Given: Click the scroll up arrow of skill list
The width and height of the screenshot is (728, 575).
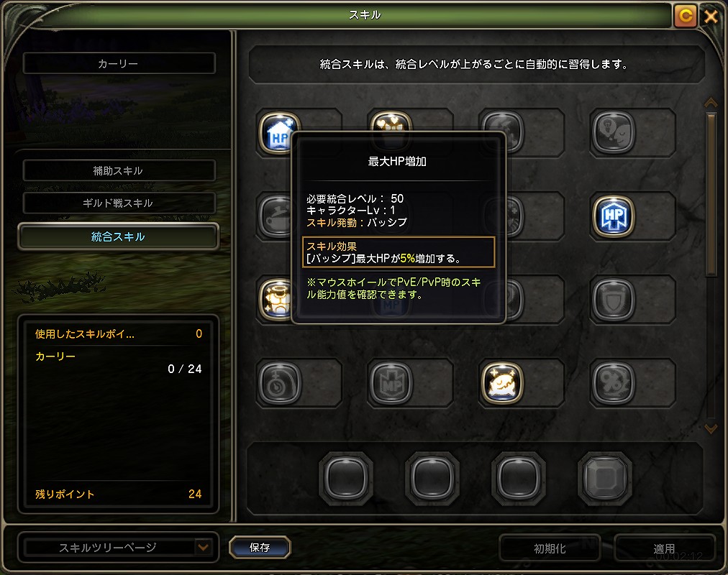Looking at the screenshot, I should click(x=711, y=102).
